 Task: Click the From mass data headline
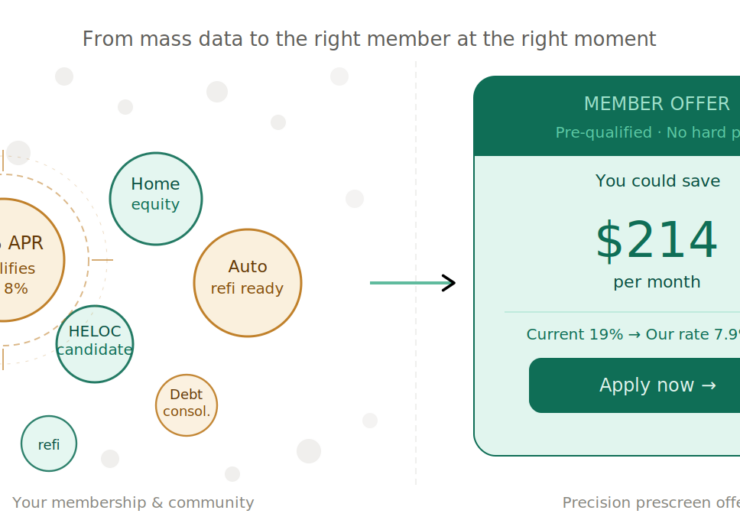click(x=369, y=39)
